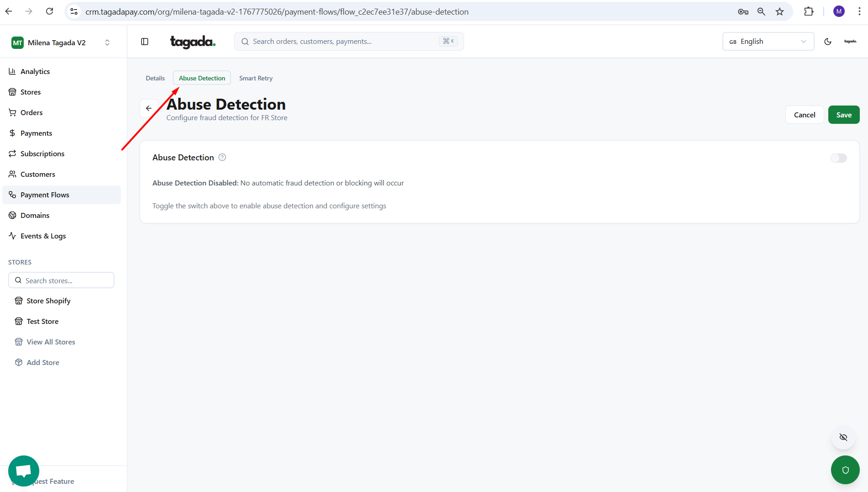Open the View All Stores link
Screen dimensions: 868x492
51,342
